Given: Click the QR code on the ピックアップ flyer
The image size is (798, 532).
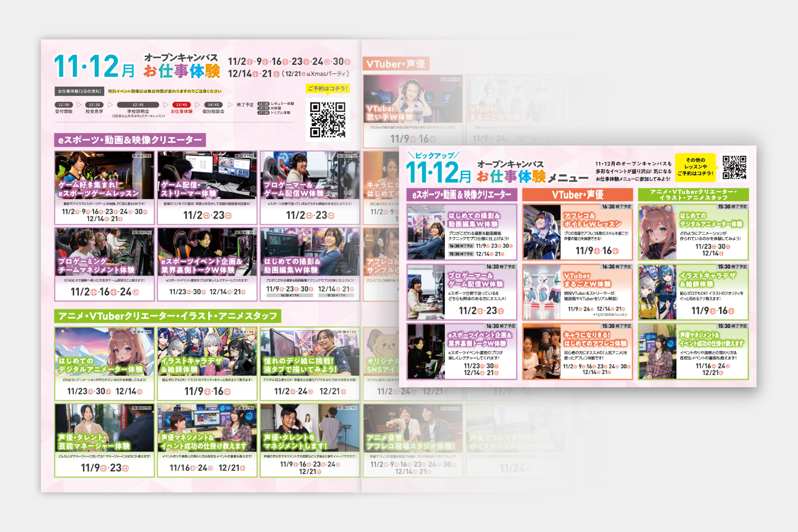Looking at the screenshot, I should click(x=734, y=167).
